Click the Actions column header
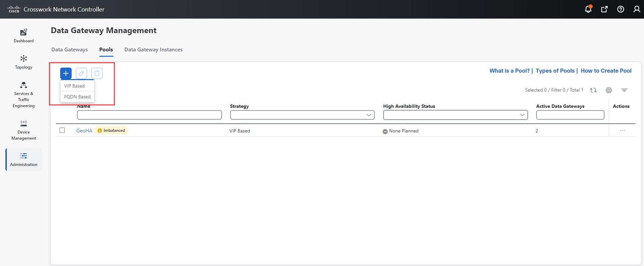 tap(621, 106)
